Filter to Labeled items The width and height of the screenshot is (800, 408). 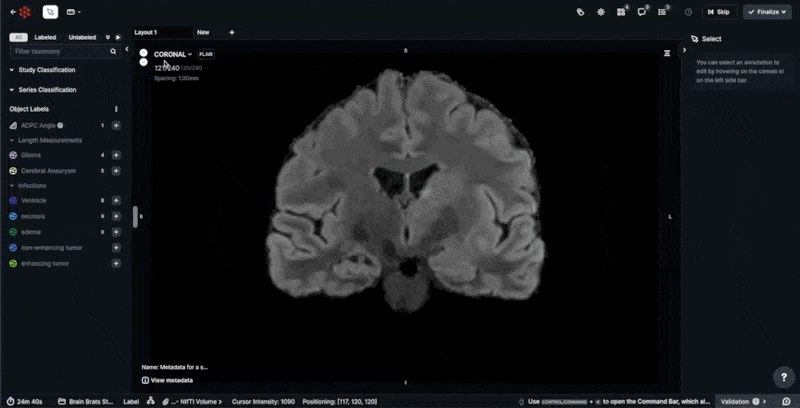tap(45, 37)
